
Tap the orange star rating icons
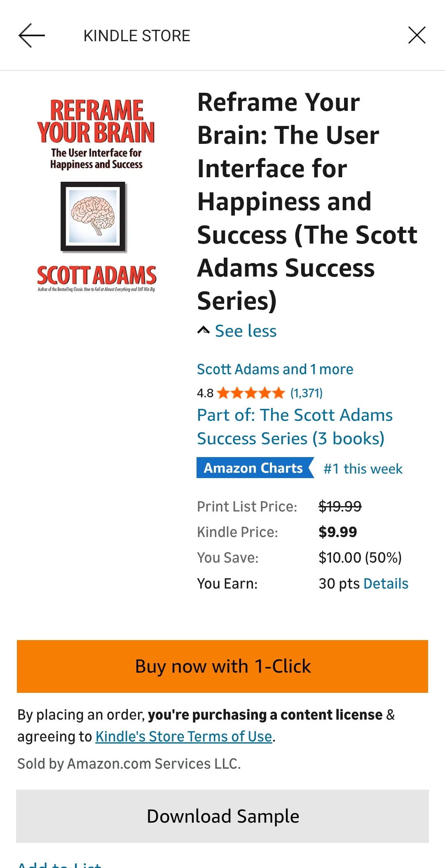coord(251,393)
